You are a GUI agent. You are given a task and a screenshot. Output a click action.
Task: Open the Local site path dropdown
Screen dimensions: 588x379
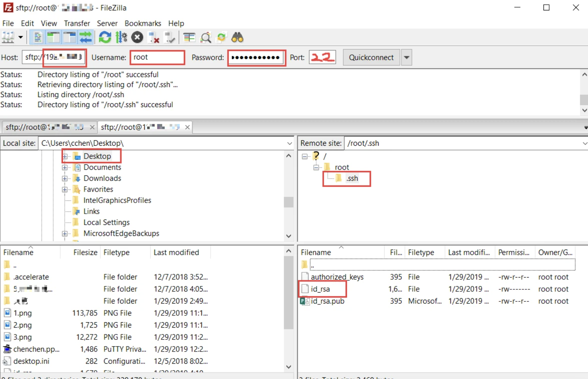[289, 143]
